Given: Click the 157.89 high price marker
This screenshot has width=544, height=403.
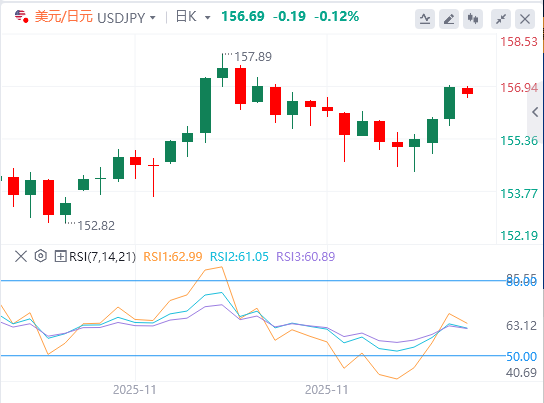Looking at the screenshot, I should 253,57.
